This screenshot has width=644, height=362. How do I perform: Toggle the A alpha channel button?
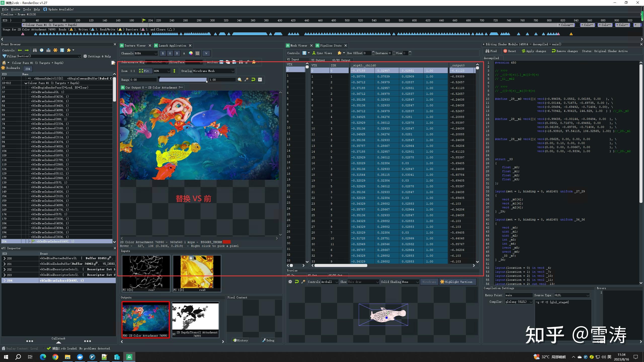click(184, 53)
